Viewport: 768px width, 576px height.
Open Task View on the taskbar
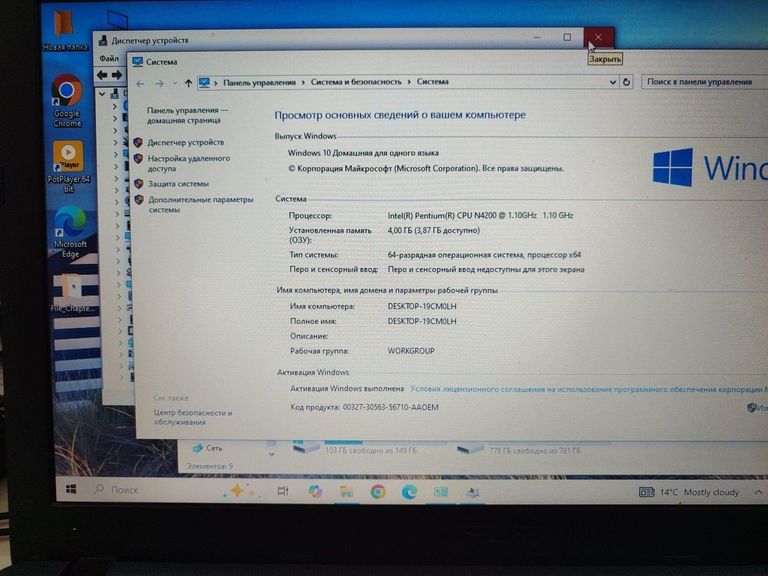(283, 490)
